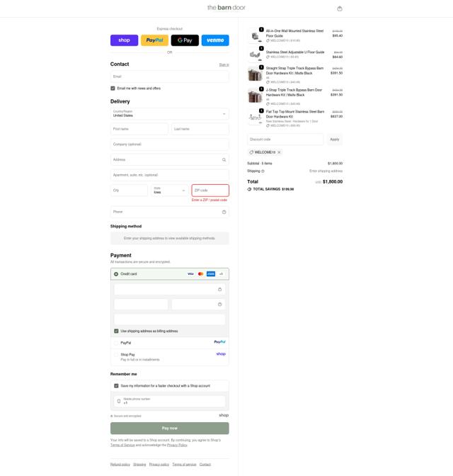Viewport: 453px width, 476px height.
Task: Choose PayPal express checkout
Action: click(154, 40)
